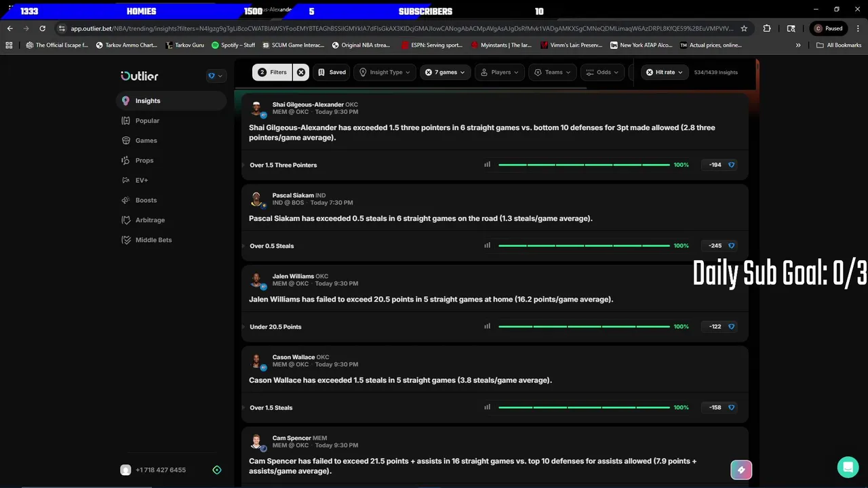Expand the Insight Type dropdown
868x488 pixels.
tap(384, 73)
